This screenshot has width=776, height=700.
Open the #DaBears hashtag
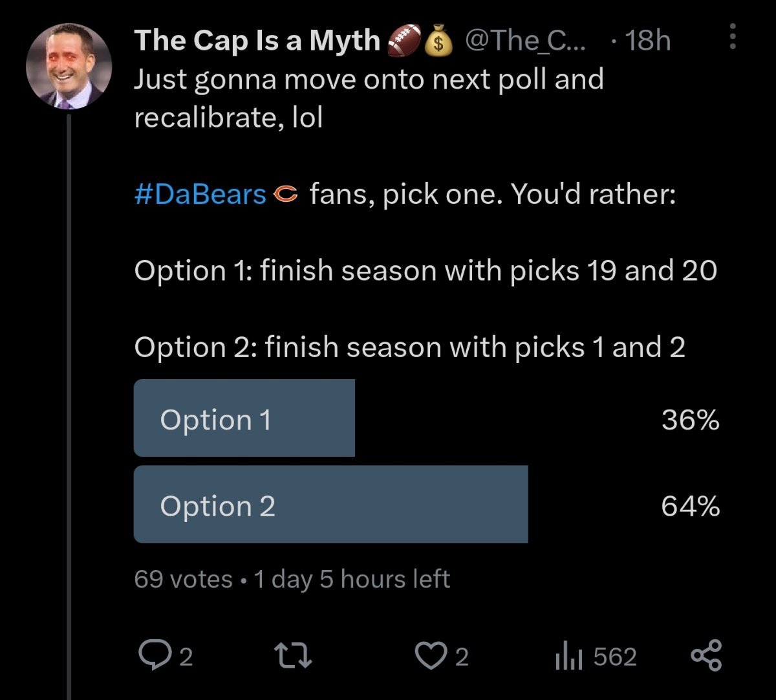pyautogui.click(x=200, y=194)
